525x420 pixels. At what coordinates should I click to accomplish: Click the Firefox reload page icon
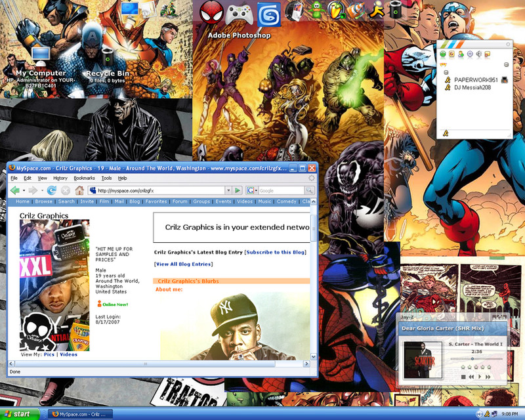pyautogui.click(x=52, y=190)
